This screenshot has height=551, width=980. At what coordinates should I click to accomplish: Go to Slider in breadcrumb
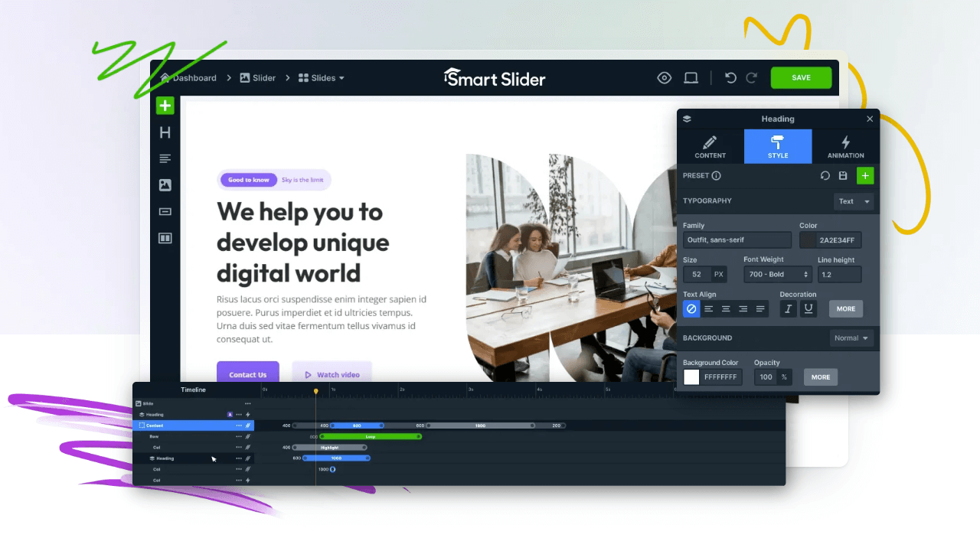click(x=257, y=77)
